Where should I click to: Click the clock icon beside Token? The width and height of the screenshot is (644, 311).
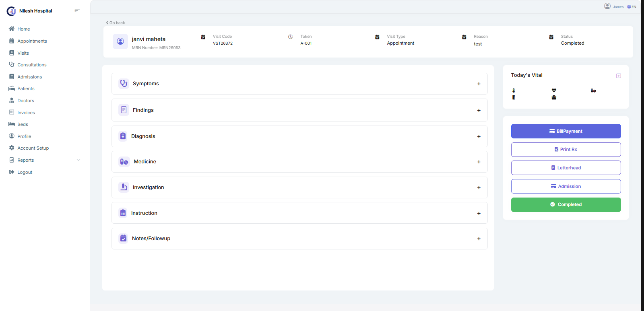pyautogui.click(x=290, y=37)
